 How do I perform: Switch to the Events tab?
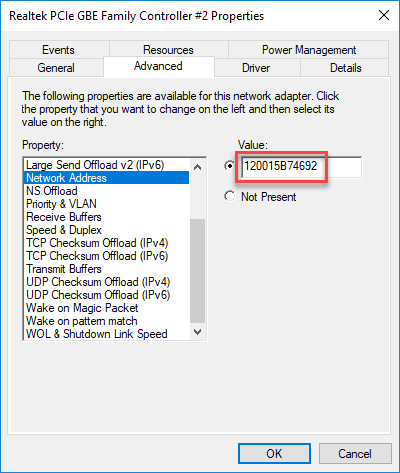tap(59, 50)
